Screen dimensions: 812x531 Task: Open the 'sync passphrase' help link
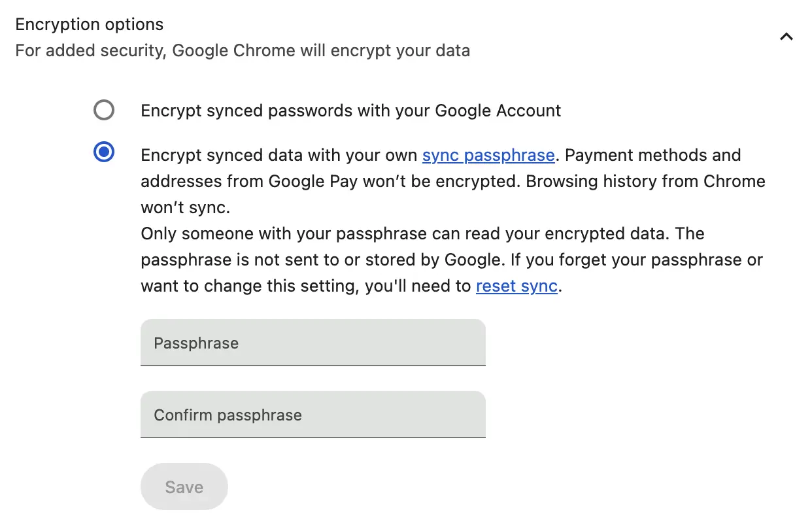(x=488, y=155)
